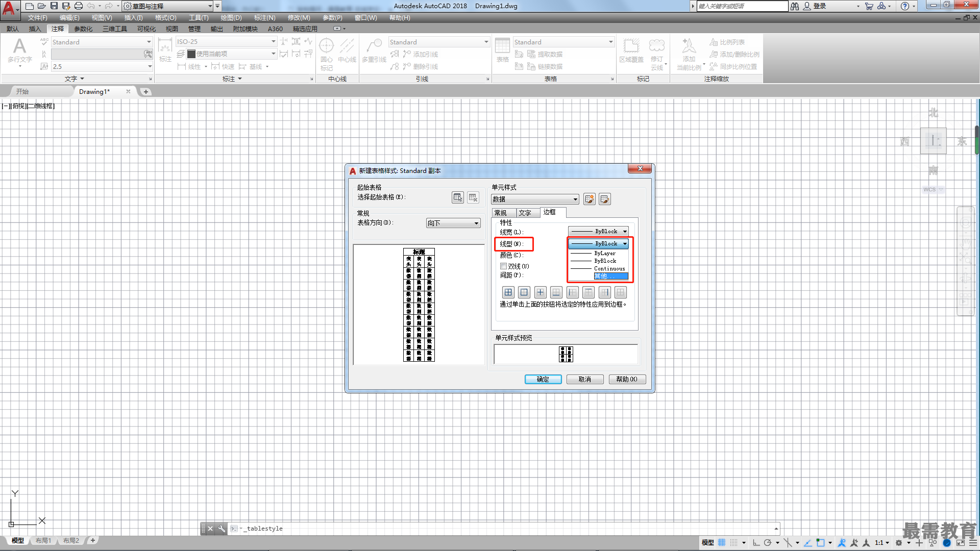Click the workspace switching gear icon in status bar
The width and height of the screenshot is (980, 551).
[x=899, y=543]
